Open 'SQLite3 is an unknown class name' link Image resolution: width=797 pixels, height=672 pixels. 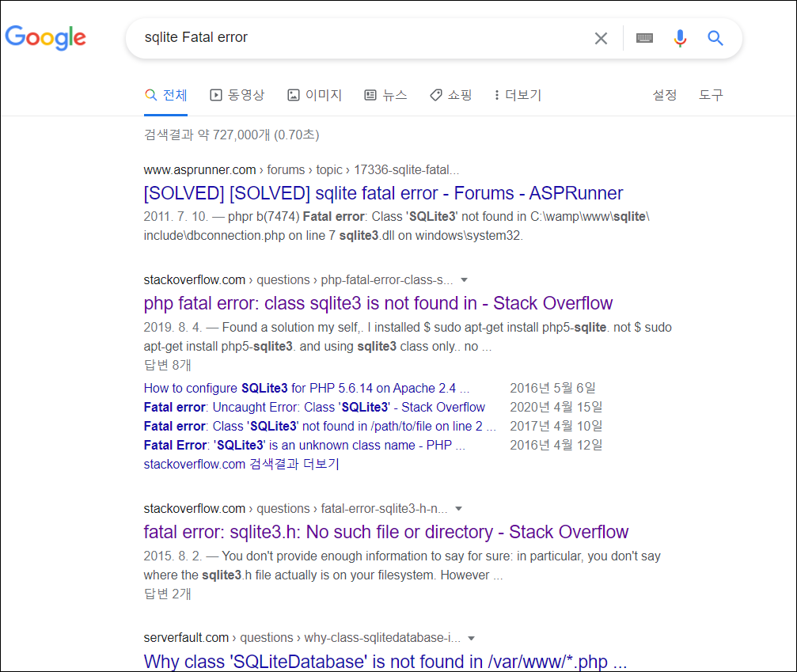tap(305, 446)
